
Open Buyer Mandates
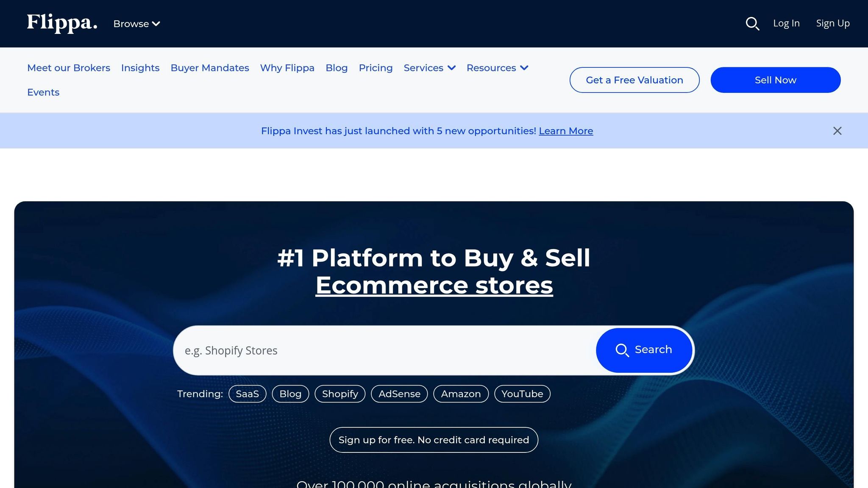point(210,68)
